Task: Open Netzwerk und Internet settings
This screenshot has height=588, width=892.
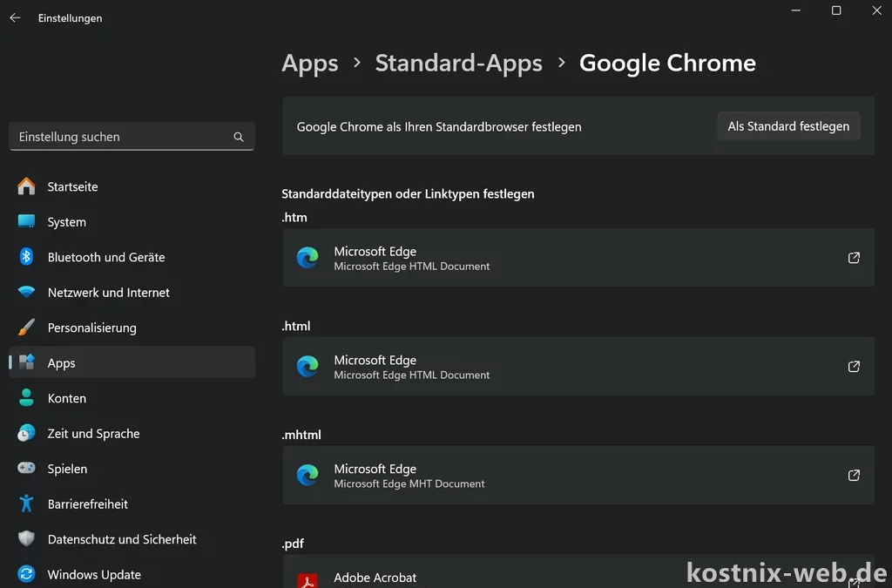Action: tap(109, 292)
